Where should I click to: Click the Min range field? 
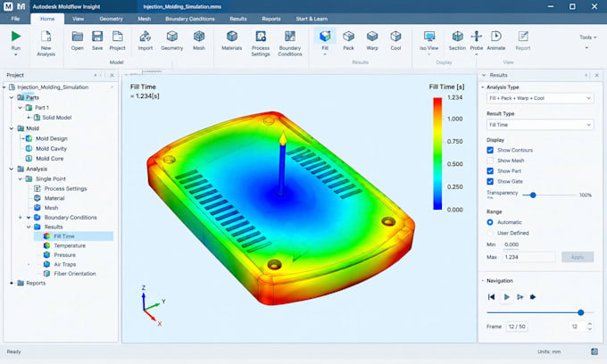click(511, 244)
